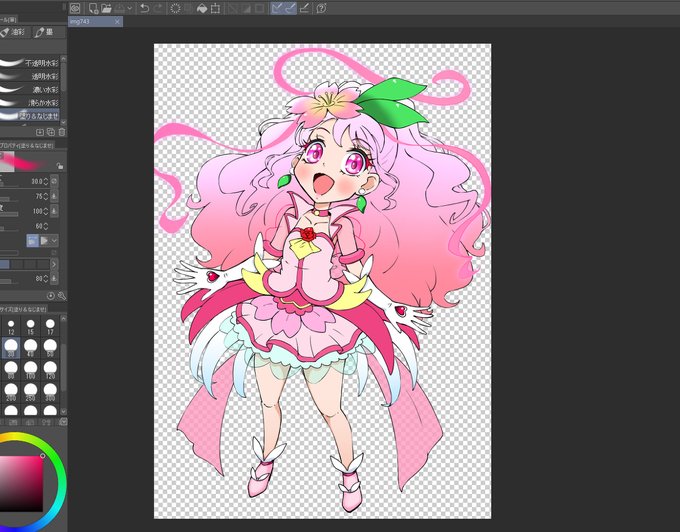Open dynamics button beside value 80
The height and width of the screenshot is (532, 680).
coord(54,278)
